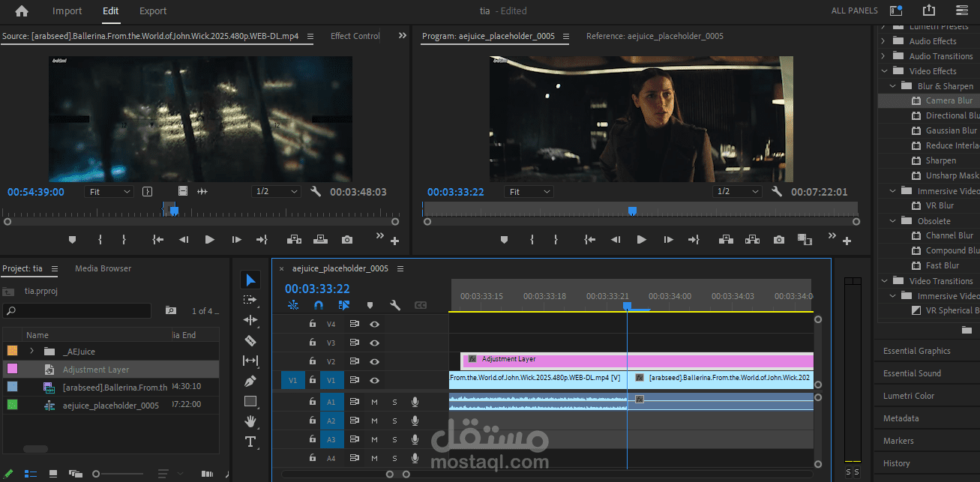Open Program monitor playback resolution 1/2 dropdown
The width and height of the screenshot is (980, 482).
tap(737, 192)
